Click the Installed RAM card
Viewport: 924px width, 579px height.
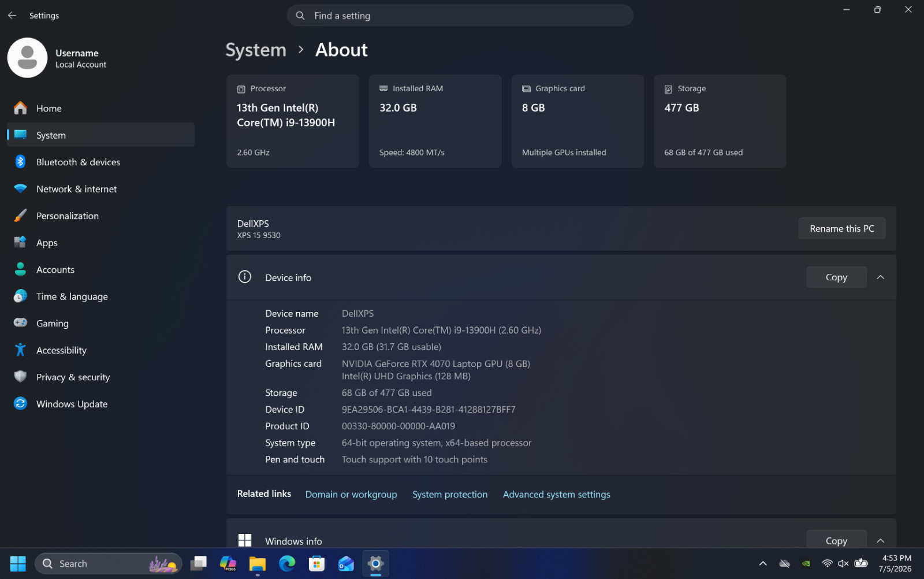tap(435, 121)
